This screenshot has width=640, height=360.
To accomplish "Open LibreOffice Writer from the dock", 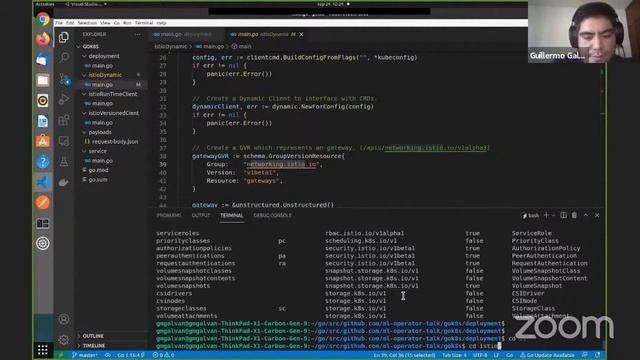I will point(43,121).
